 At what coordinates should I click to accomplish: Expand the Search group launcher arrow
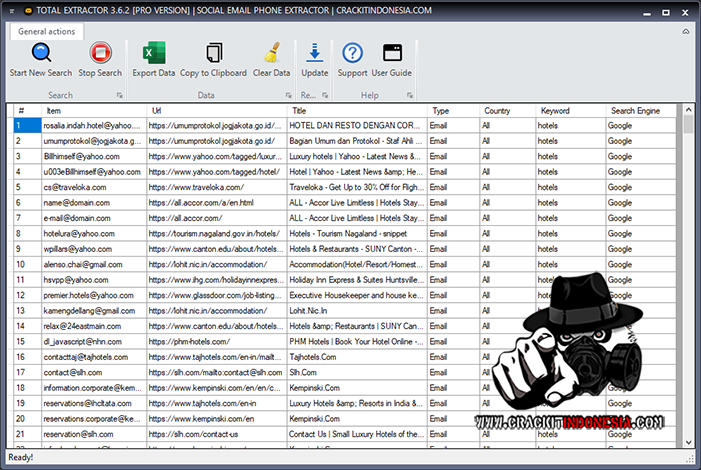click(x=119, y=96)
